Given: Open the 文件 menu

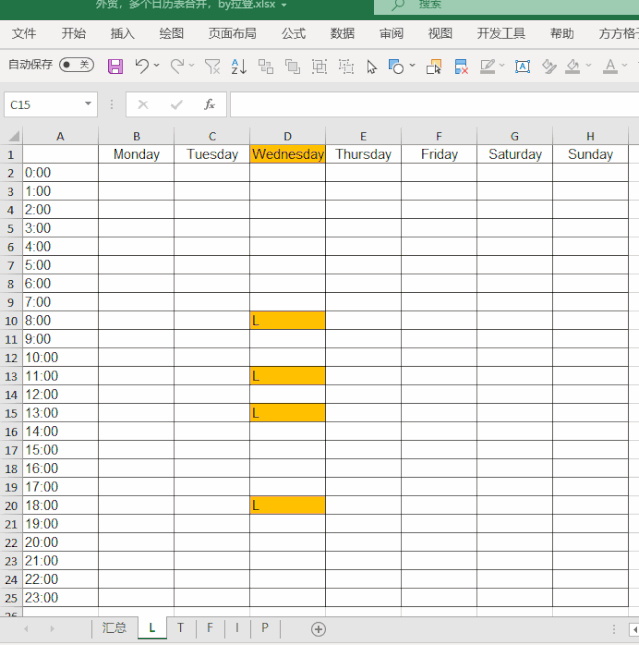Looking at the screenshot, I should tap(24, 33).
